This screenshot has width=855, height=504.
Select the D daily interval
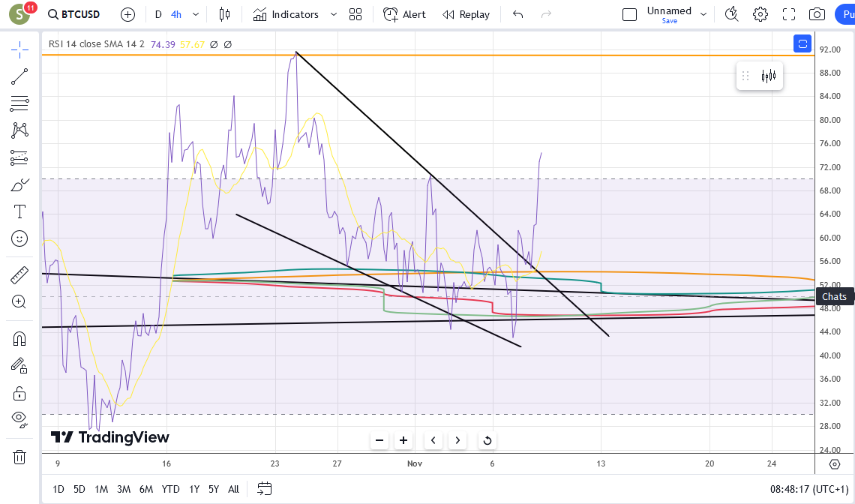pos(158,15)
